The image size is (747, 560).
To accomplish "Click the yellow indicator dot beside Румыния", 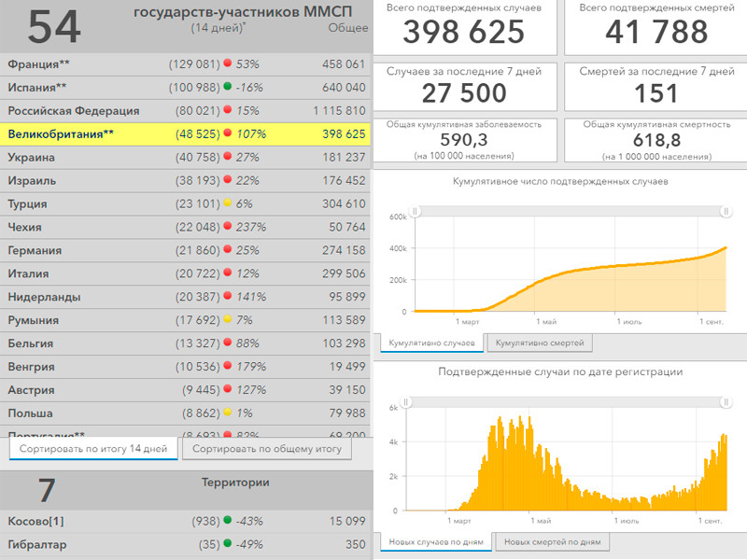I will 228,321.
